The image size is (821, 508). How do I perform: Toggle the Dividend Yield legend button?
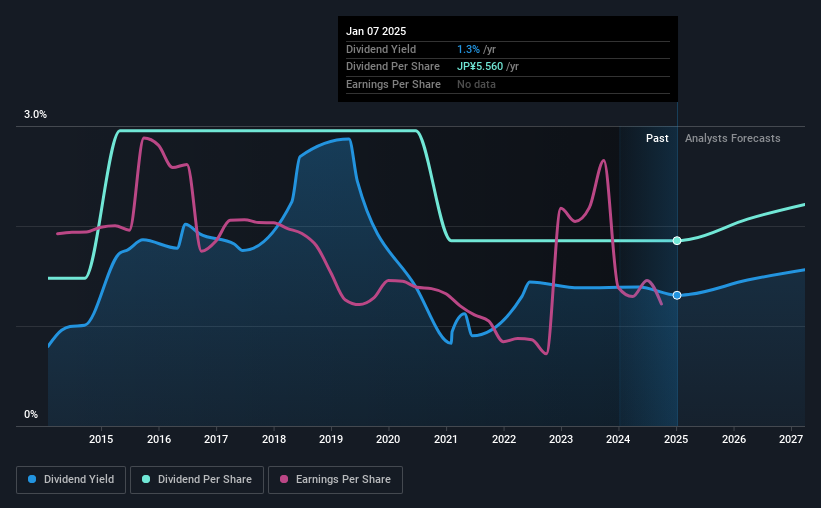tap(71, 480)
